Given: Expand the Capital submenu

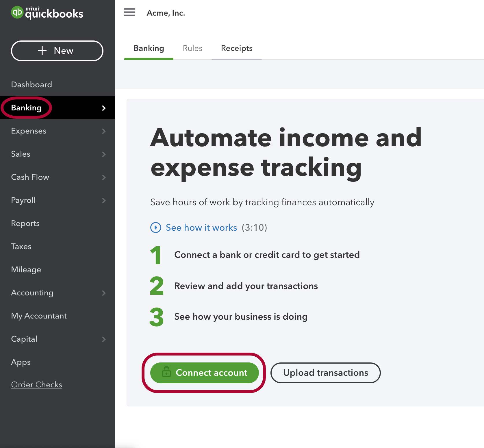Looking at the screenshot, I should click(x=103, y=339).
